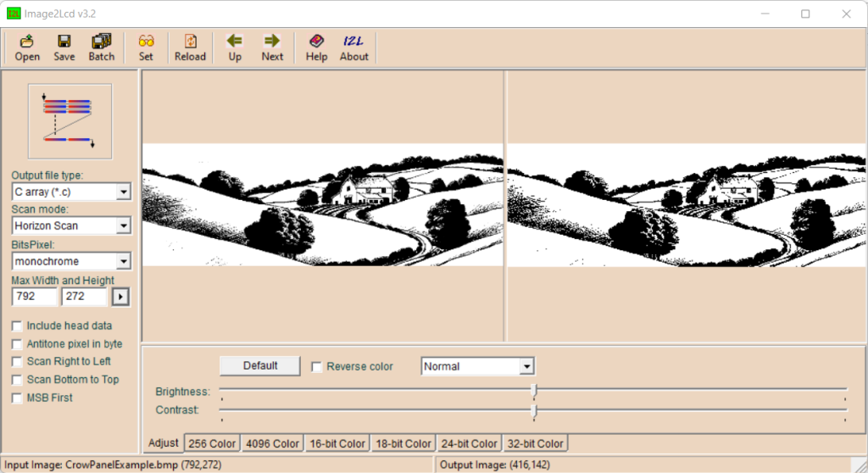Click the scan direction diagram thumbnail
868x473 pixels.
pos(70,121)
